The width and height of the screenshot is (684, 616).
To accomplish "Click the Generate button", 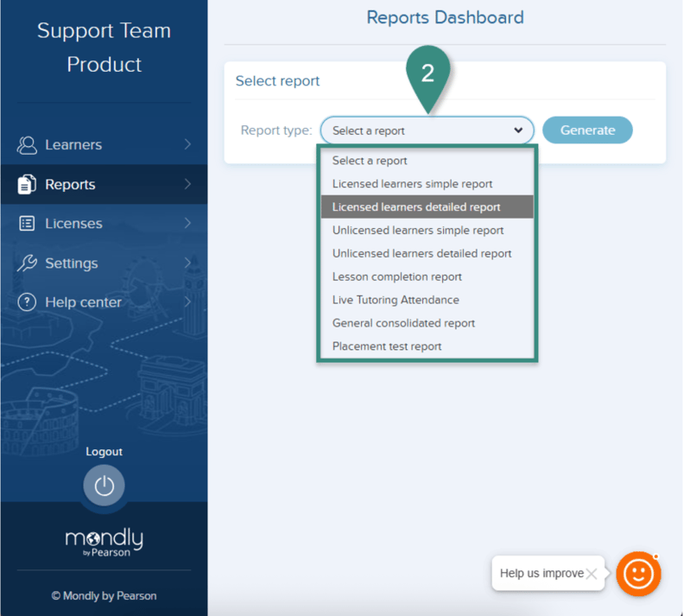I will pos(587,130).
